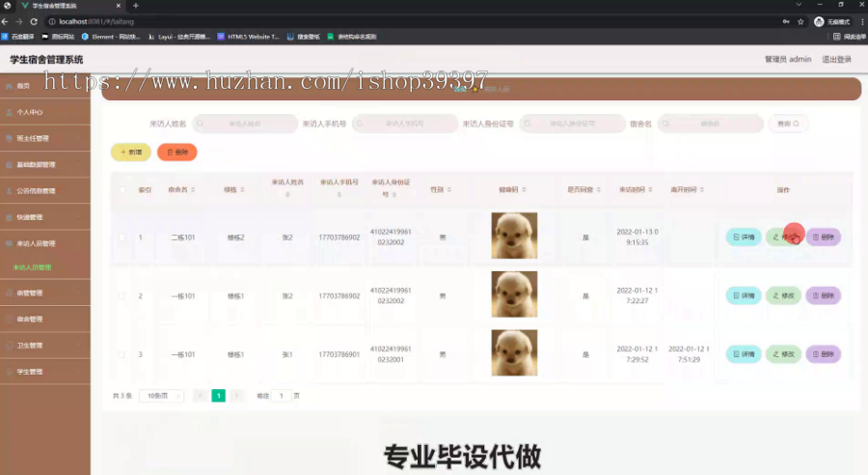Click the 来访人身份证号 search input
Screen dimensions: 868x475
tap(572, 124)
